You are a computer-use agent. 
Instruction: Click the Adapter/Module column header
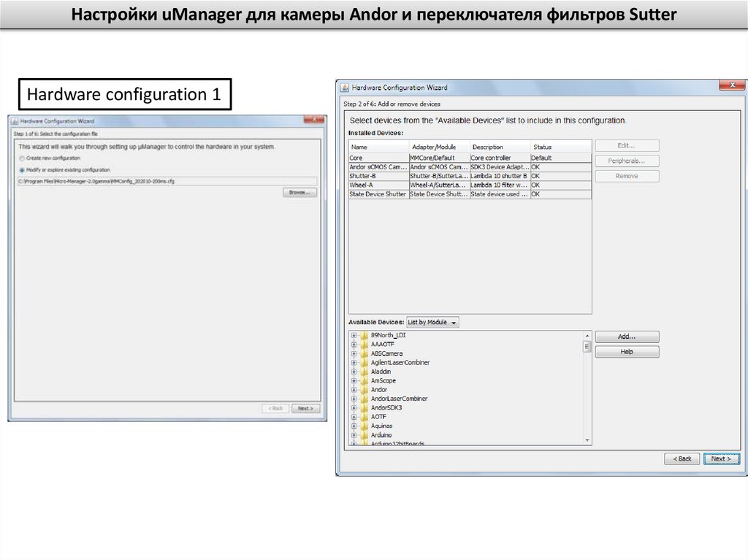pos(439,147)
